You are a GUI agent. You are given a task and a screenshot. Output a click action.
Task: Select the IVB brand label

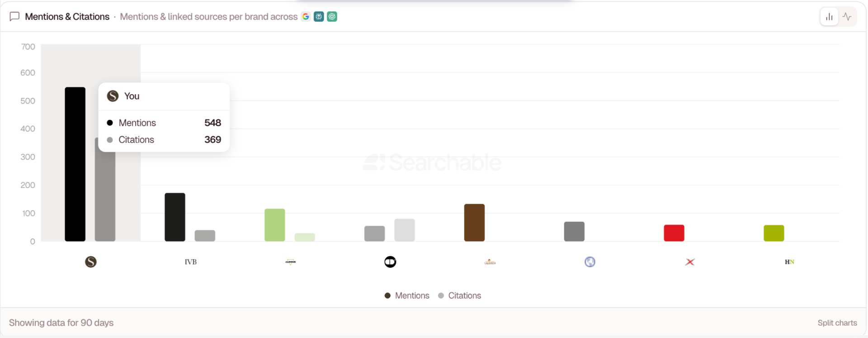tap(191, 262)
